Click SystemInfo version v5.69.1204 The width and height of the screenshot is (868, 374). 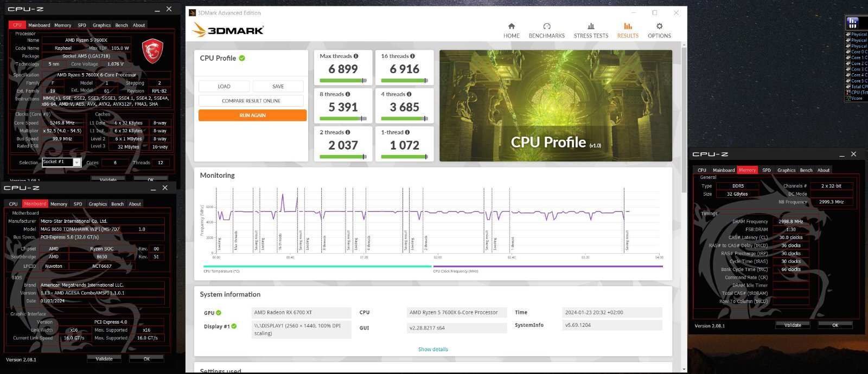click(612, 325)
